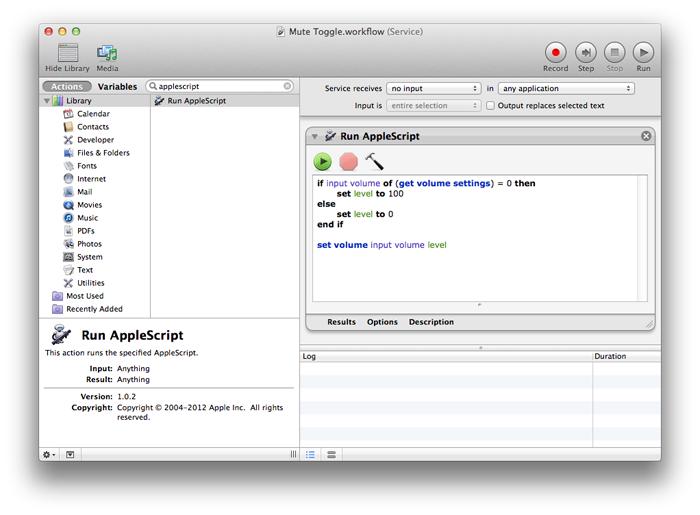
Task: Run the AppleScript with green play icon
Action: point(322,162)
